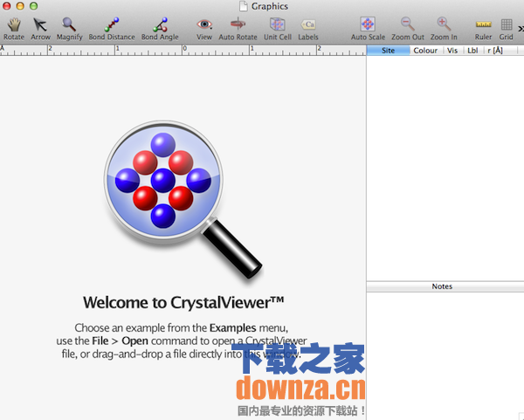Viewport: 524px width, 420px height.
Task: Click the Vis column header
Action: click(x=452, y=51)
